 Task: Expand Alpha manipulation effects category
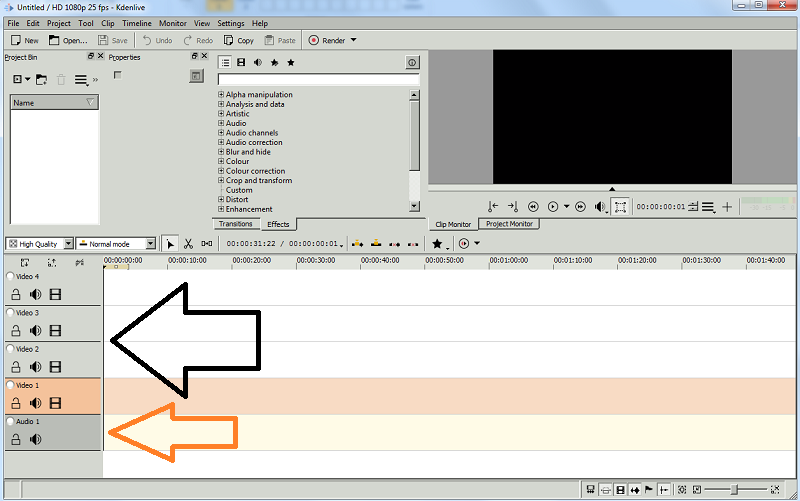(221, 94)
